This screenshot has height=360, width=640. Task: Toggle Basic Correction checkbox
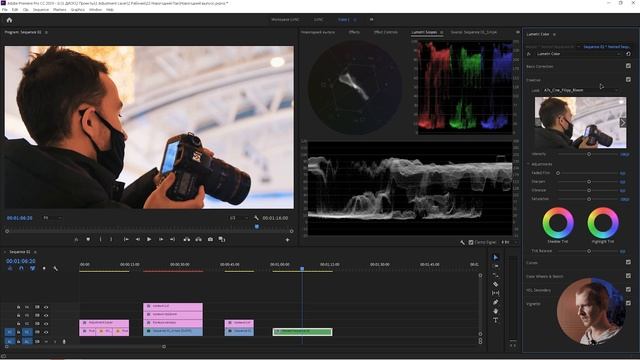628,66
